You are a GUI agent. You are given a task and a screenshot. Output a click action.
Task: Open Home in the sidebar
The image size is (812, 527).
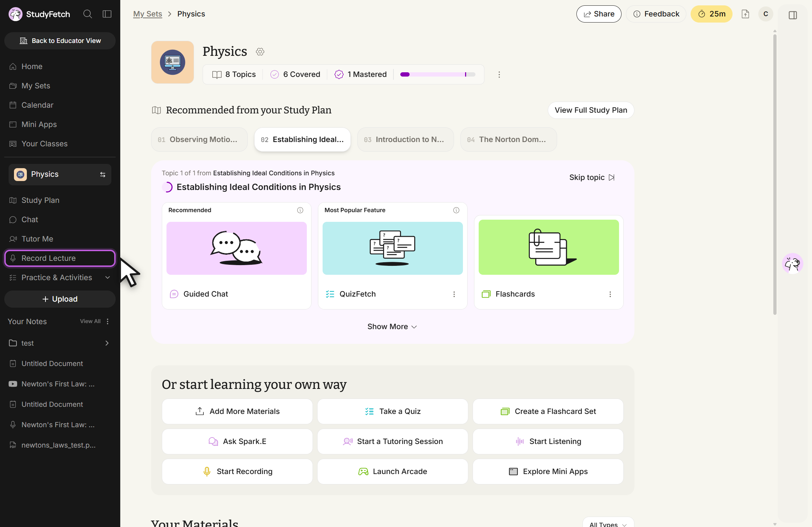pos(60,67)
